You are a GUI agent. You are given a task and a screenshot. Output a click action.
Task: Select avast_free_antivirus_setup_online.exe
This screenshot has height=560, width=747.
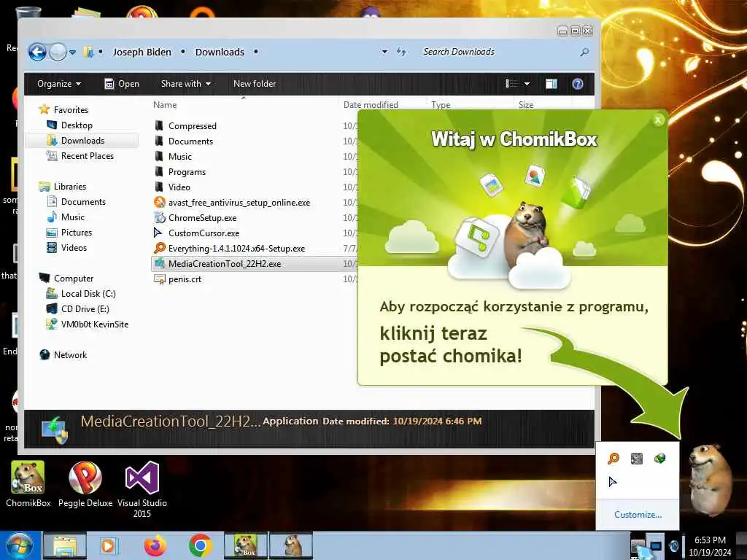(x=233, y=203)
